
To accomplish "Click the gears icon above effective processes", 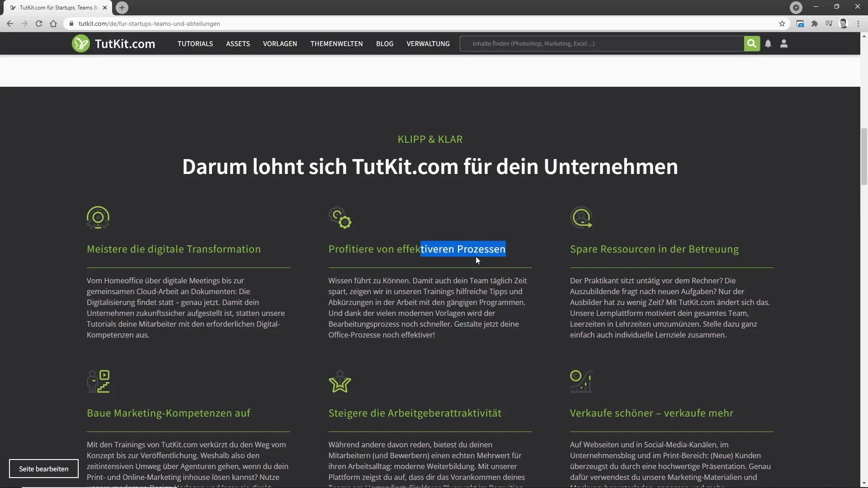I will tap(340, 218).
